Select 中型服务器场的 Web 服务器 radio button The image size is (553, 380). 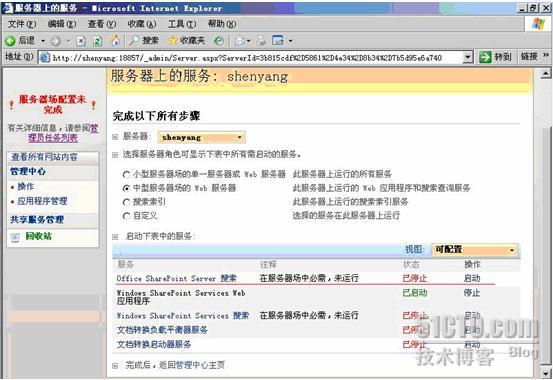pyautogui.click(x=126, y=189)
